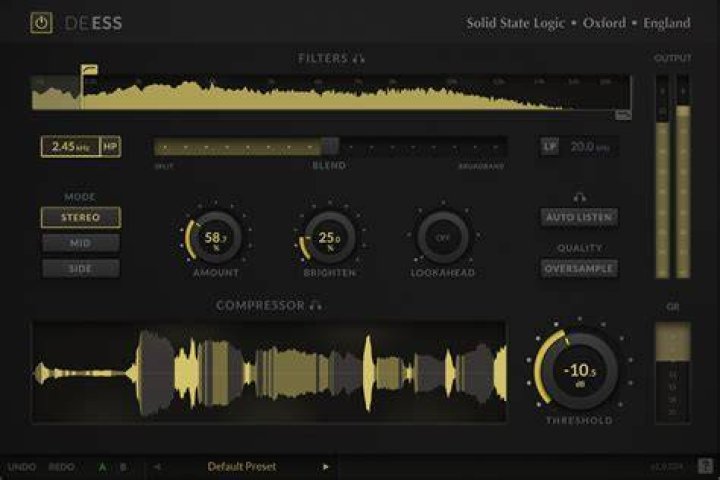Click the 'COMPRESSOR' section heading
Viewport: 720px width, 480px height.
[260, 305]
